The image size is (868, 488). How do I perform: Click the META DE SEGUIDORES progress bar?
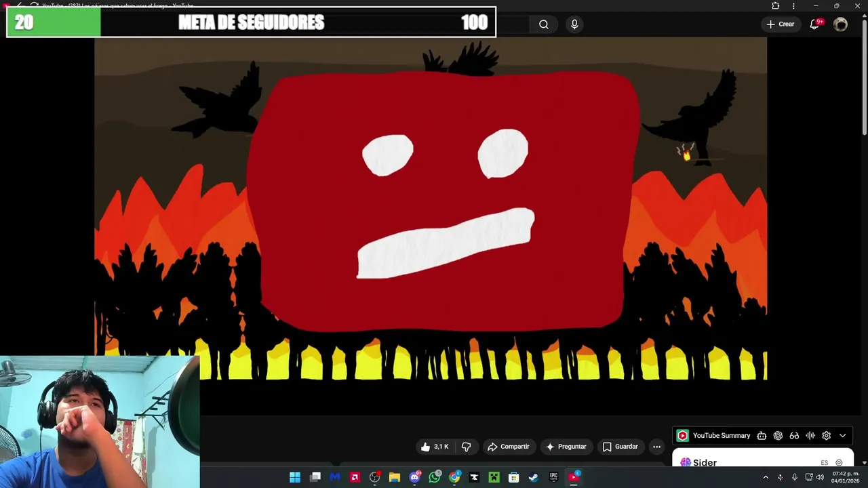251,22
